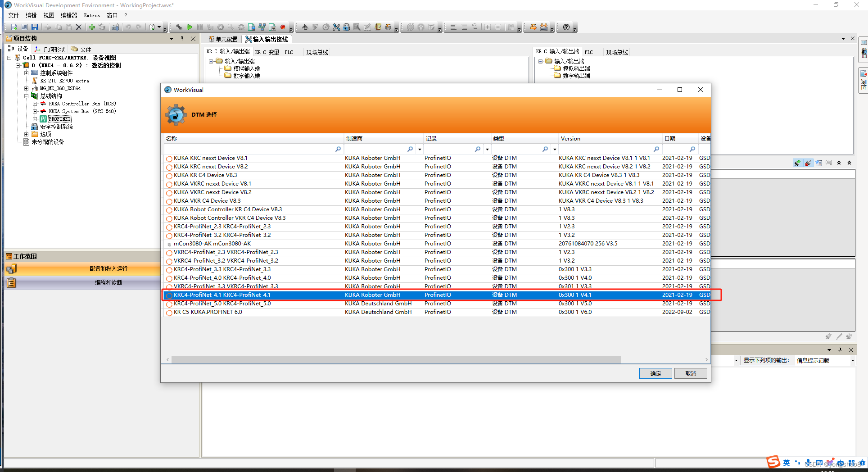The width and height of the screenshot is (868, 472).
Task: Click the New project toolbar icon
Action: coord(14,27)
